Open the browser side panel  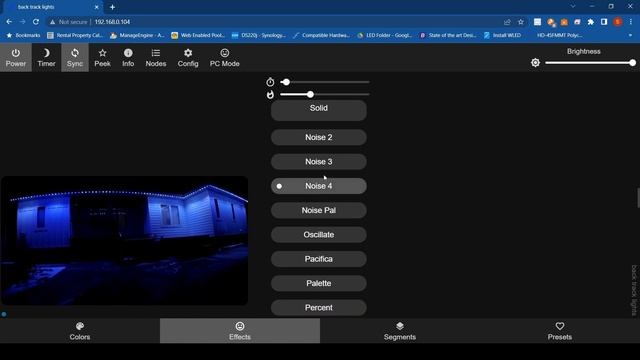[x=604, y=22]
